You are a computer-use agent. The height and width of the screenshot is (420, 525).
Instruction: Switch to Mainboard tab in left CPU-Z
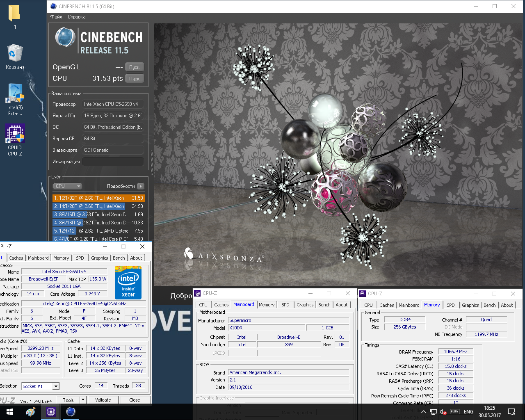(38, 258)
